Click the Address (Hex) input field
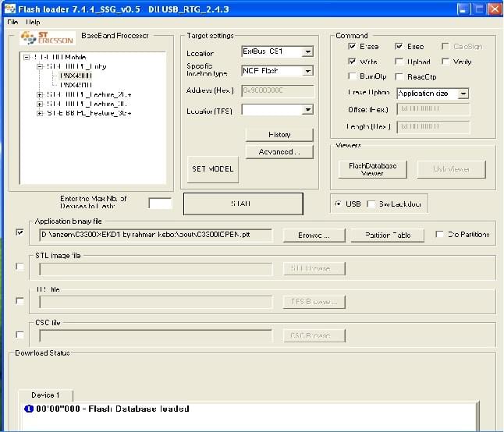This screenshot has width=504, height=432. tap(278, 90)
